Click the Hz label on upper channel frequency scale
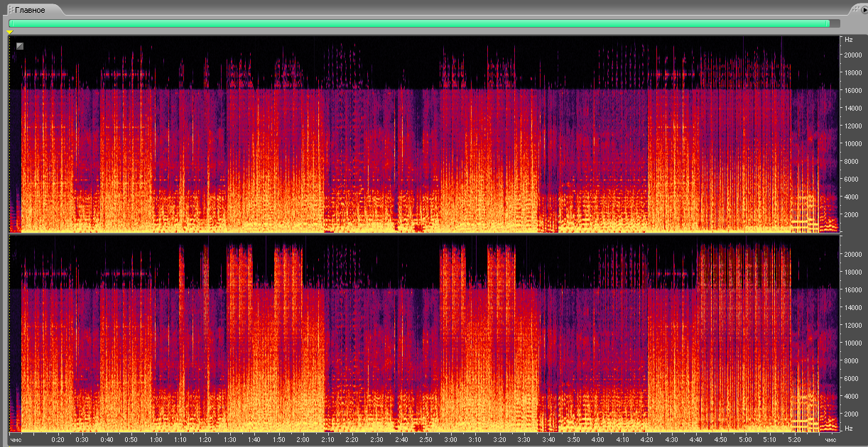 [848, 40]
